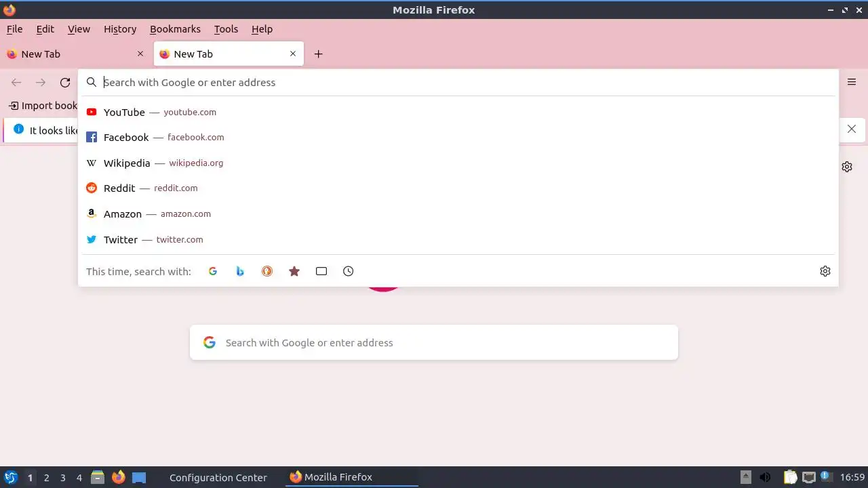Open clipboard manager tray icon
This screenshot has width=868, height=488.
point(790,477)
